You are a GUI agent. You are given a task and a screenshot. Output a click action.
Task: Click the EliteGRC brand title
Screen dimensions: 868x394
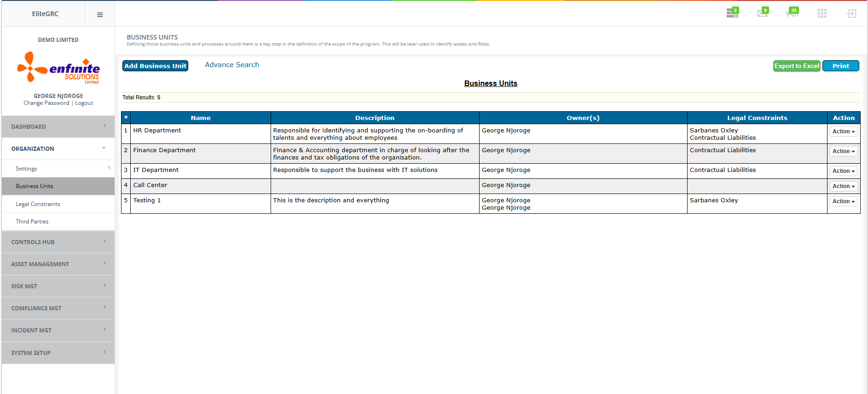tap(45, 14)
